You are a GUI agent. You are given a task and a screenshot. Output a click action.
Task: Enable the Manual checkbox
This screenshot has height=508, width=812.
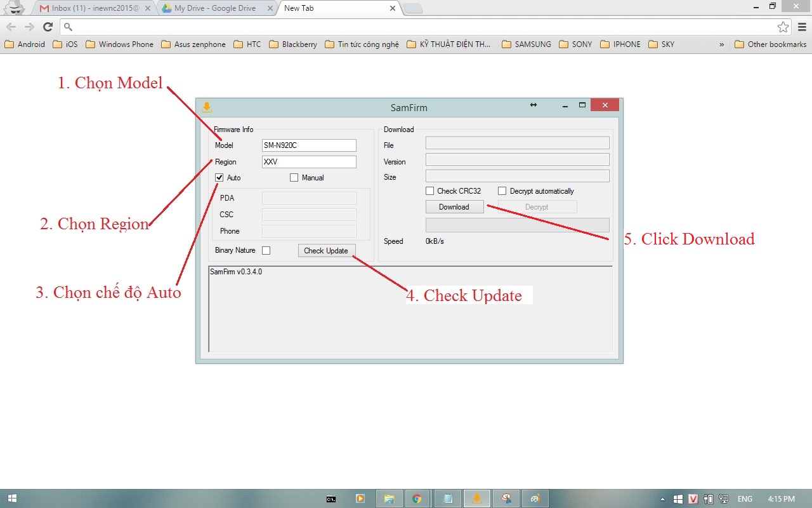[x=294, y=178]
